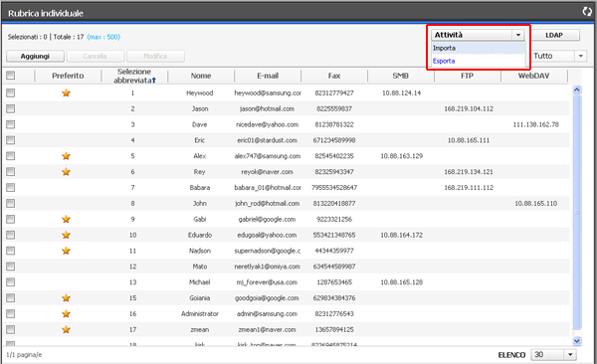Choose Importa from the Attività menu
597x364 pixels.
tap(479, 48)
